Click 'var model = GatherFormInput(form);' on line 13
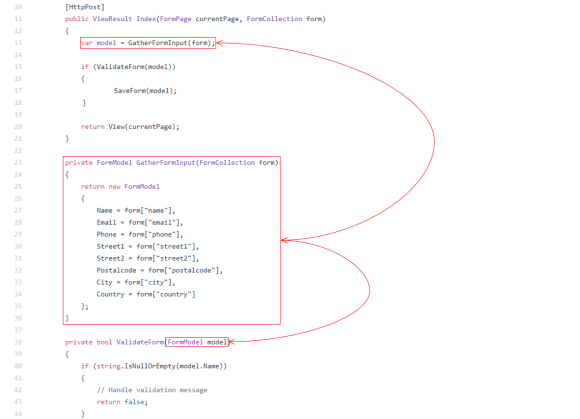 tap(148, 43)
